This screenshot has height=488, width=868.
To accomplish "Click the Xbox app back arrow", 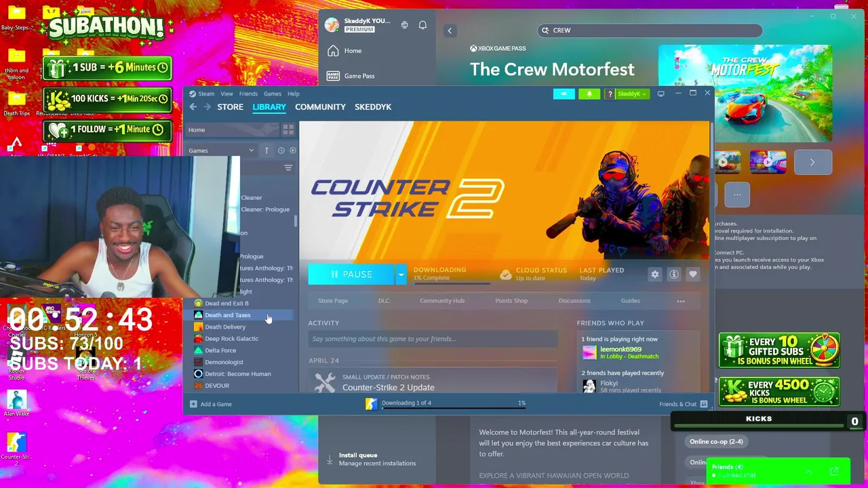I will point(450,30).
